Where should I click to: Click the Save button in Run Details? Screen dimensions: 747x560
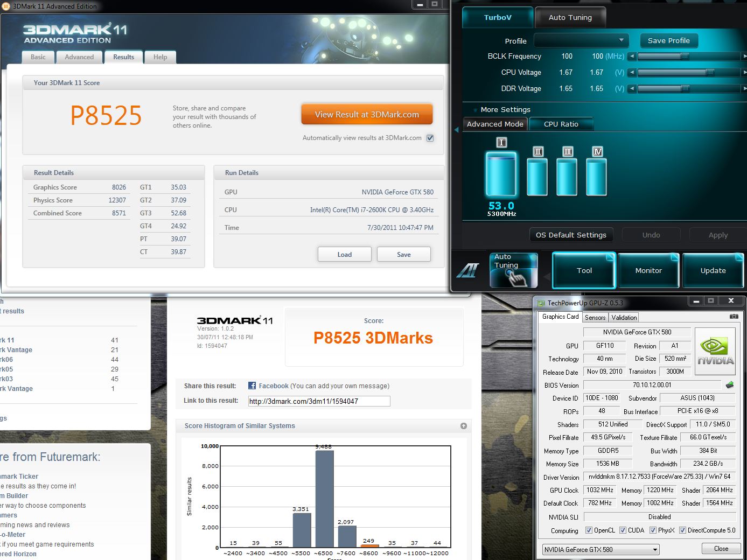coord(404,255)
